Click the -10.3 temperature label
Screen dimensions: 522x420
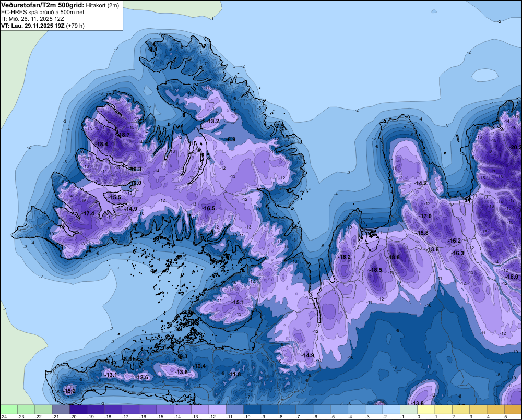tap(135, 169)
